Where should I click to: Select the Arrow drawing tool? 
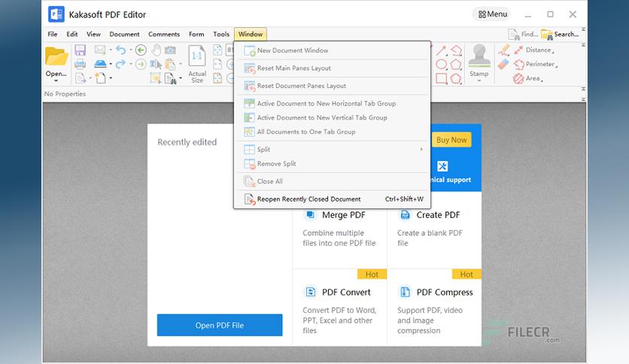coord(441,50)
